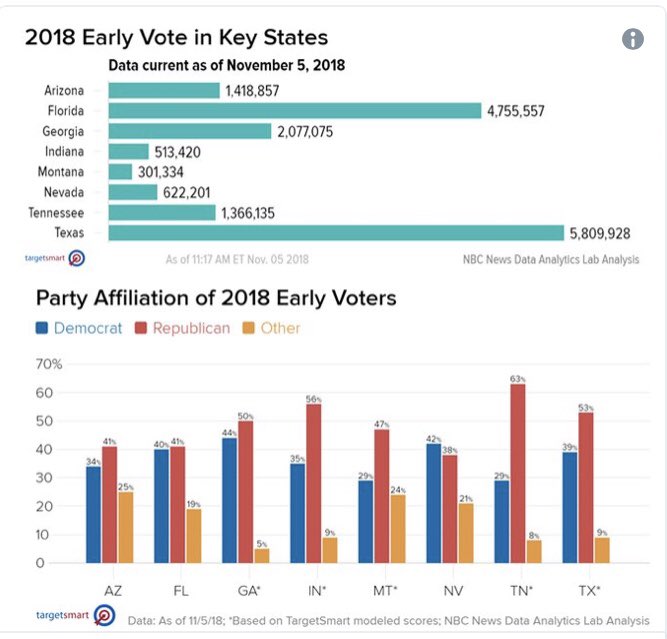Screen dimensions: 667x639
Task: Click the blue Democrat legend swatch
Action: pyautogui.click(x=42, y=328)
